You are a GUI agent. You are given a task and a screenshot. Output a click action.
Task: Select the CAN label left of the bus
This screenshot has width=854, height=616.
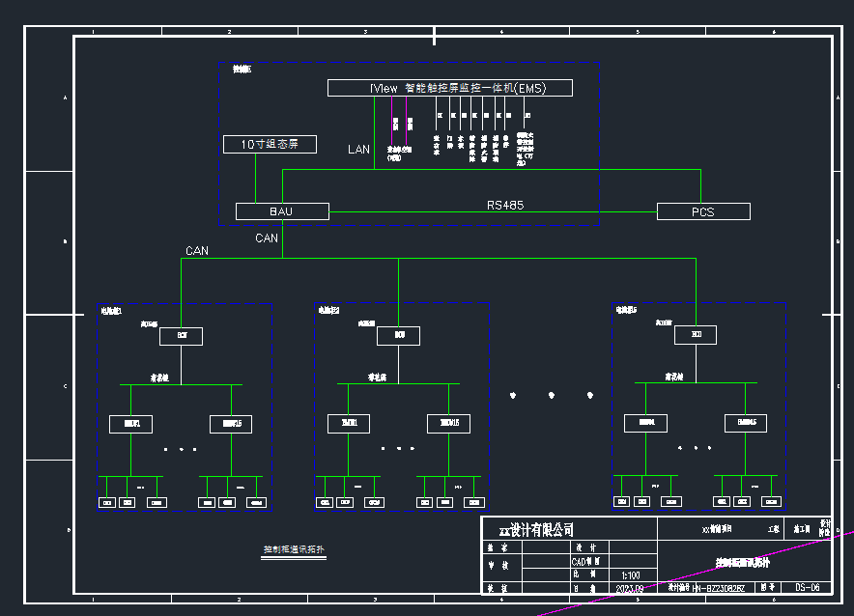(x=197, y=251)
